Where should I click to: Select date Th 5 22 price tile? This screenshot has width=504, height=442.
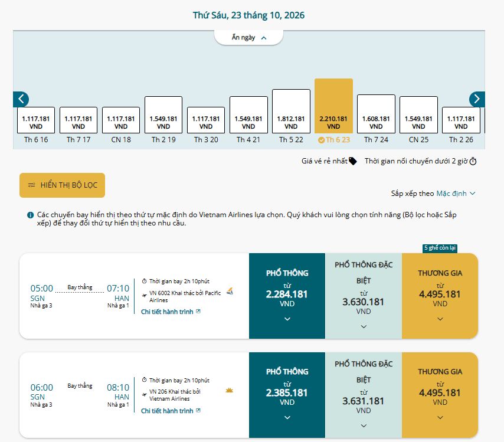click(x=291, y=111)
